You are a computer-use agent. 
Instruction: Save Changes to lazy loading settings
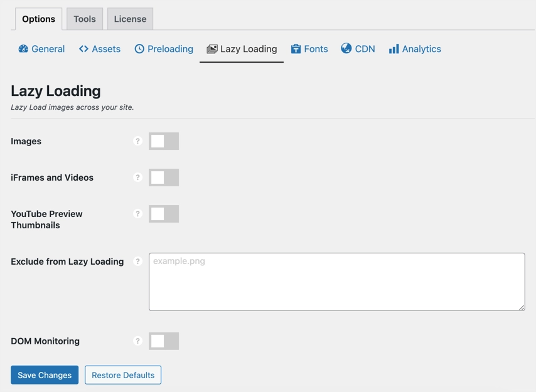(x=45, y=375)
